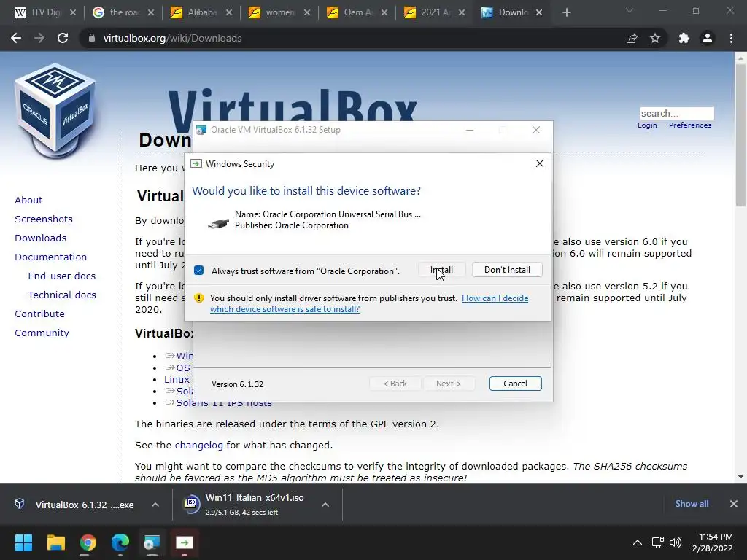Viewport: 747px width, 560px height.
Task: Open Chrome profile icon
Action: [x=708, y=38]
